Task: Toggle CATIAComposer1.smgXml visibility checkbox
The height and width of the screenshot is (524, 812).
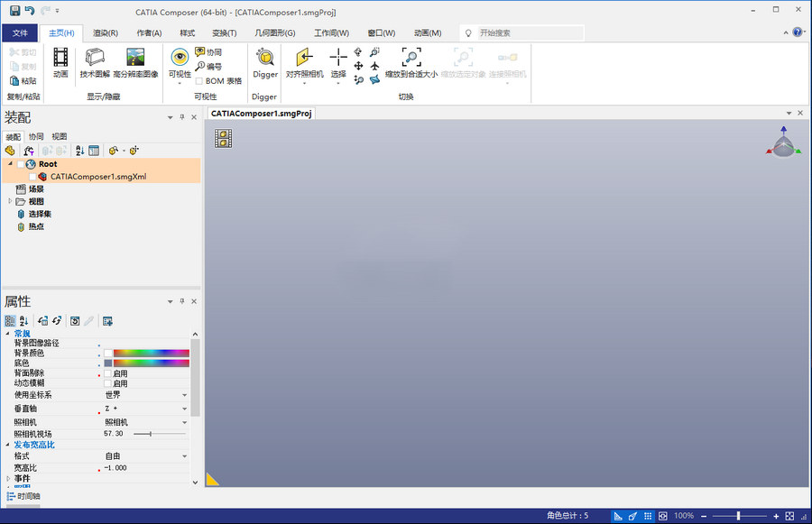Action: coord(32,177)
